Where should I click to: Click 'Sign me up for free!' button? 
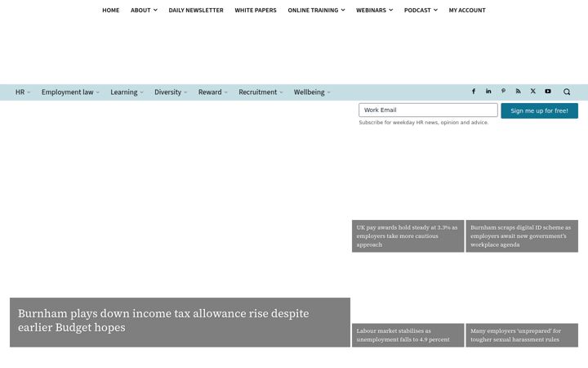pos(539,110)
